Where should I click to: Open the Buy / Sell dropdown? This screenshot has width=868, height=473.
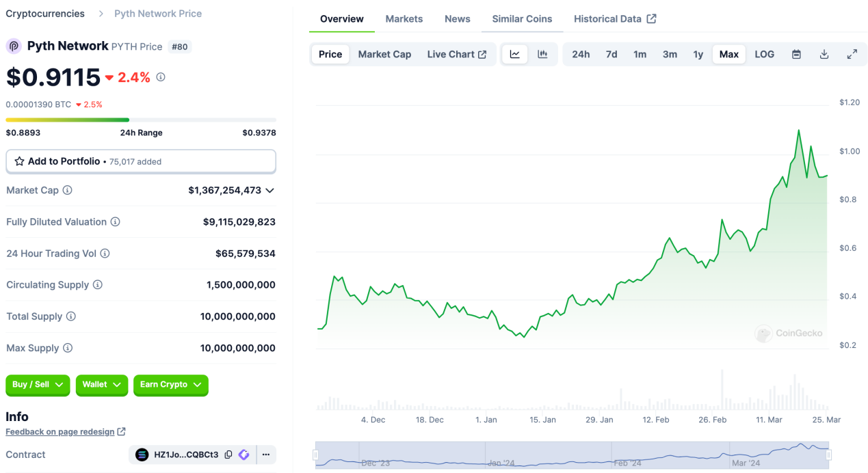37,385
